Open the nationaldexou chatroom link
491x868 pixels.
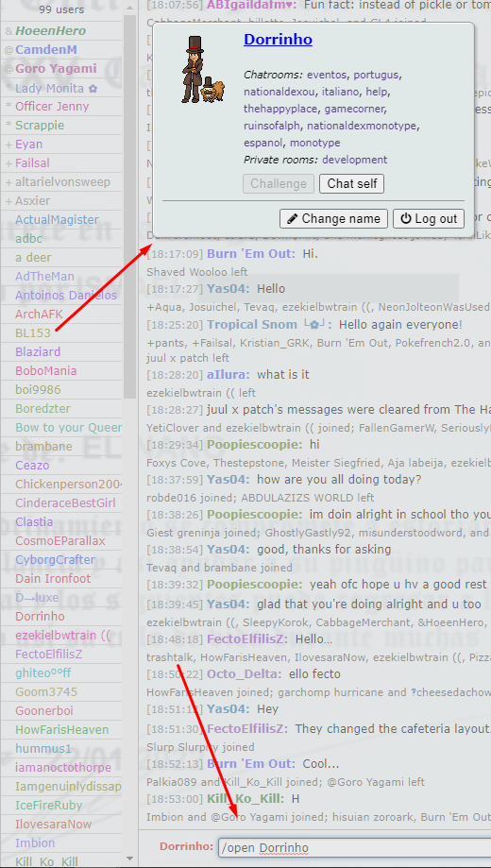tap(278, 92)
